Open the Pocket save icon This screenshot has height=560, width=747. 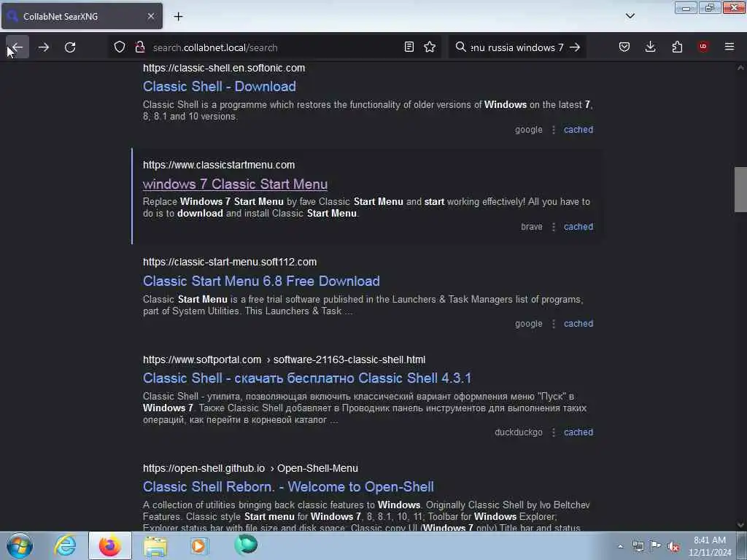(x=624, y=47)
